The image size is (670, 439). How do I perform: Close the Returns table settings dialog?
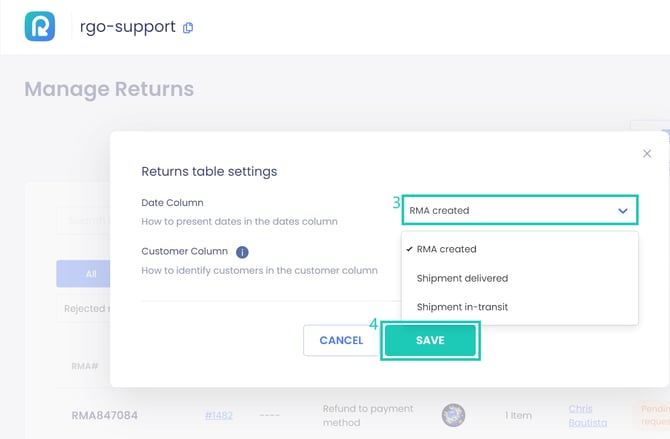(x=647, y=154)
